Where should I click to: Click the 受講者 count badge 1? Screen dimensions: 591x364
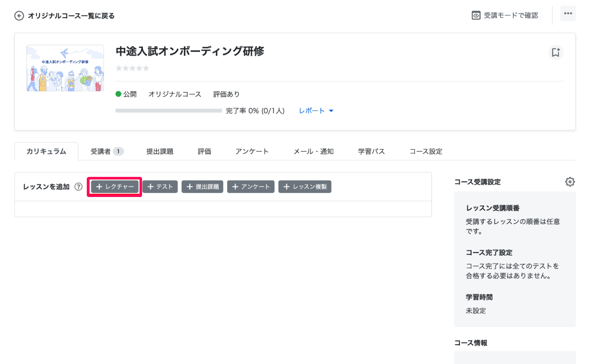click(x=118, y=151)
